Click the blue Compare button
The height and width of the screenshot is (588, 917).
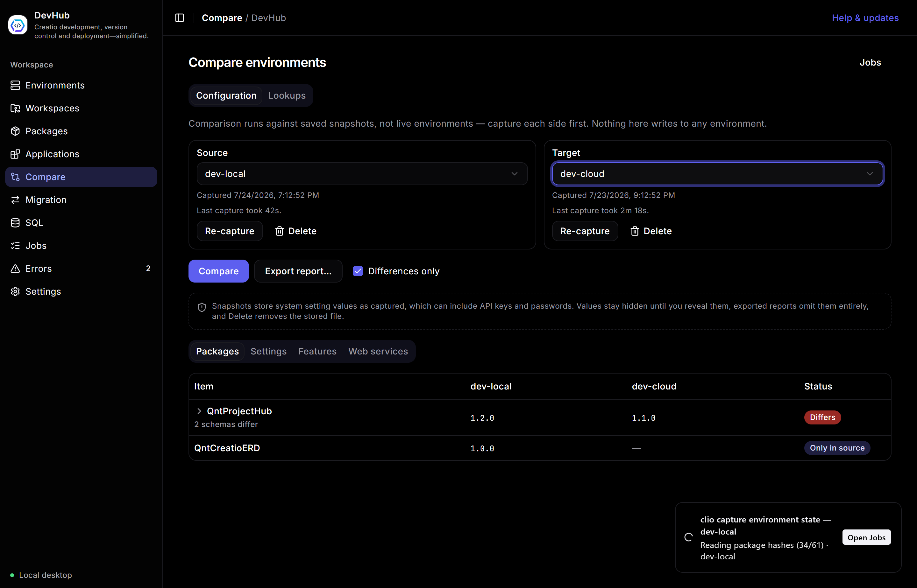coord(218,271)
